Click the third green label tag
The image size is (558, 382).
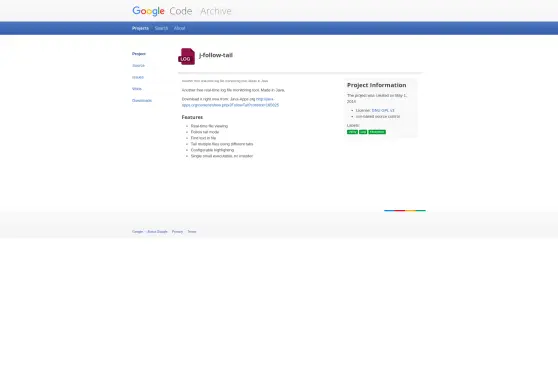click(377, 132)
